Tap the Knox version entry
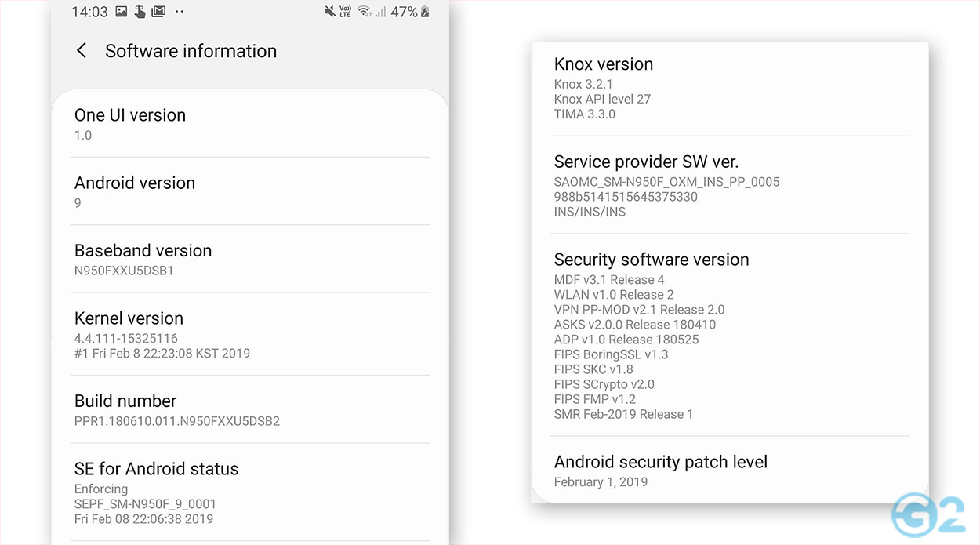Image resolution: width=980 pixels, height=545 pixels. (731, 88)
